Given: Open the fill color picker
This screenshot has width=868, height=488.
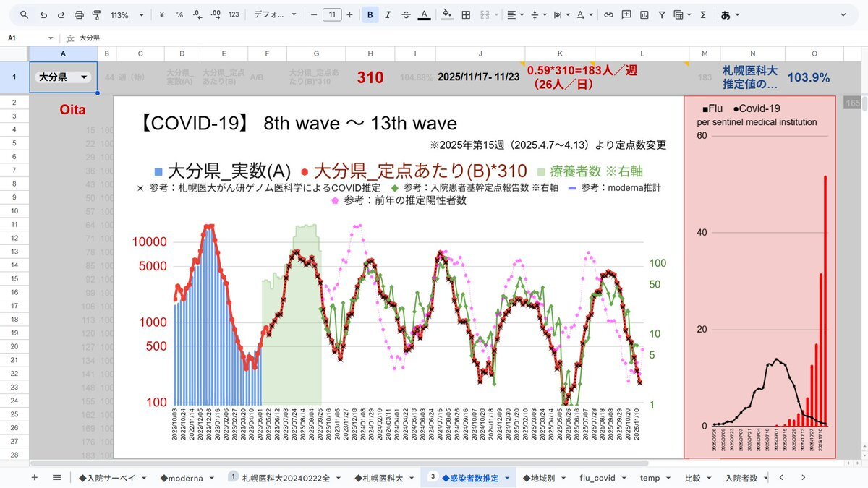Looking at the screenshot, I should (446, 14).
